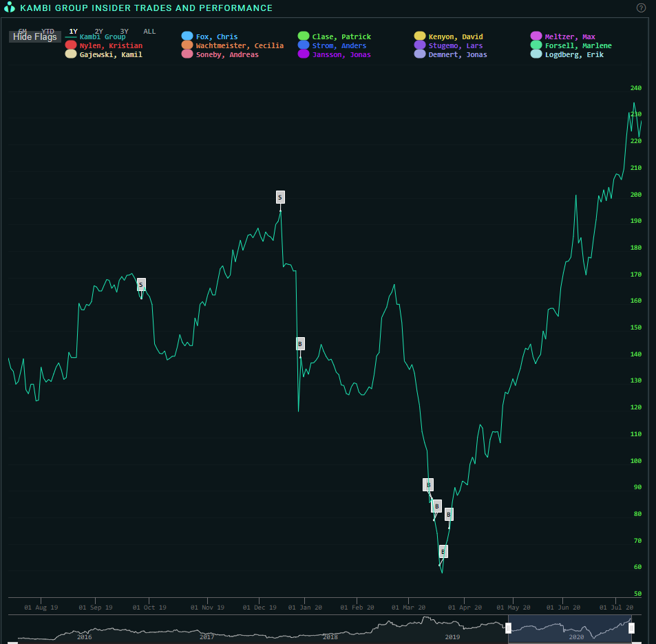Click the rightmost B flag in March 2020
Image resolution: width=656 pixels, height=644 pixels.
449,514
